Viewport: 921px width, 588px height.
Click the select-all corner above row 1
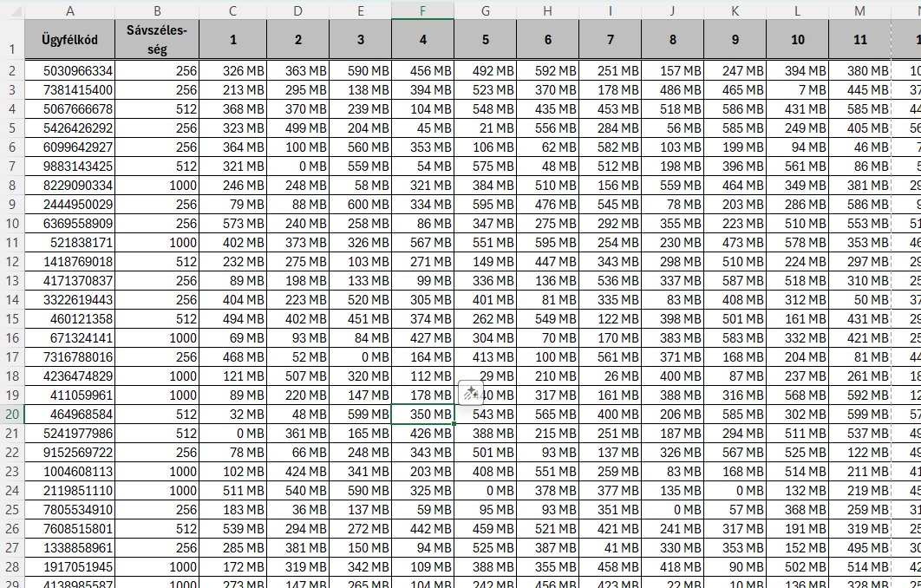coord(12,10)
